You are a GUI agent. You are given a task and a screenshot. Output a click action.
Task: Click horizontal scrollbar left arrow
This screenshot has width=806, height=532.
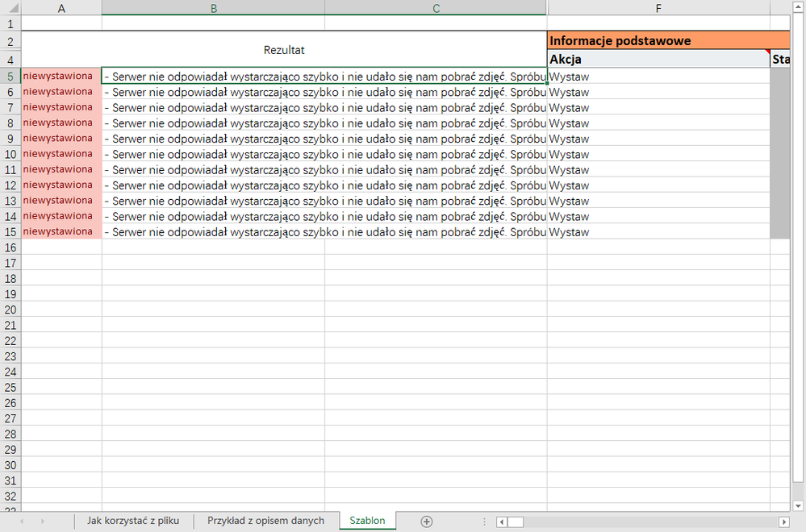pyautogui.click(x=501, y=522)
